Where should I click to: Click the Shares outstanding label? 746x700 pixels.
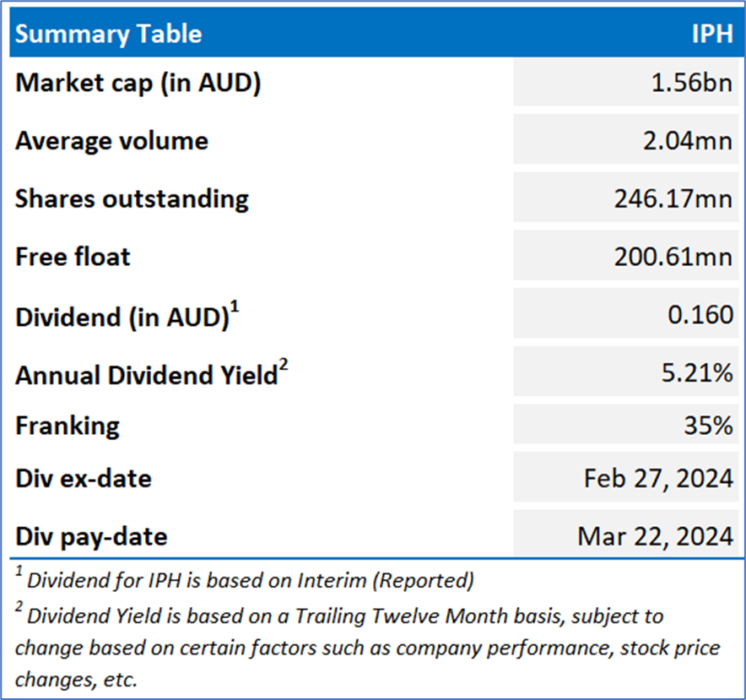(x=132, y=198)
